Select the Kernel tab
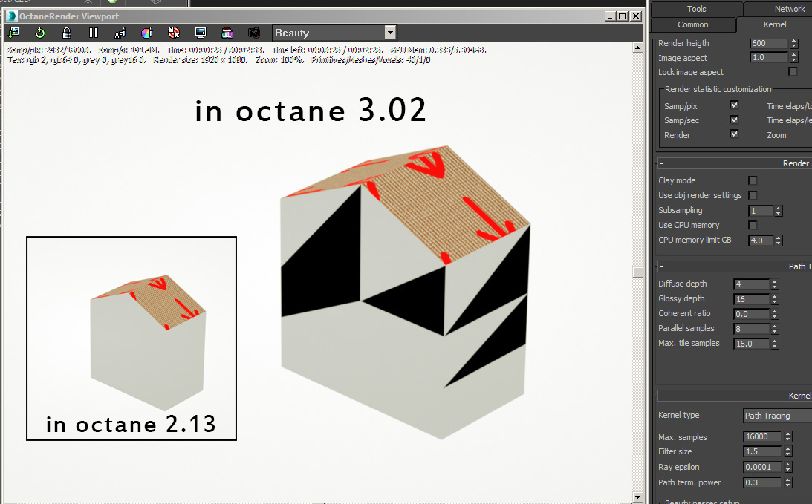This screenshot has width=812, height=504. pos(775,24)
